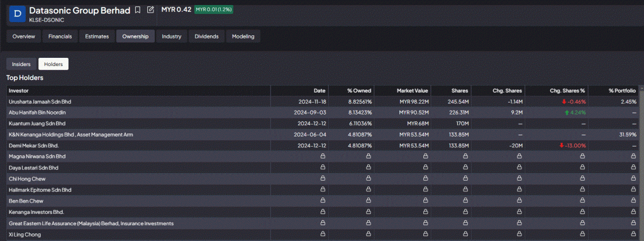The image size is (644, 241).
Task: Click the lock icon in Chi Hong Chew's Market Value
Action: click(x=425, y=179)
